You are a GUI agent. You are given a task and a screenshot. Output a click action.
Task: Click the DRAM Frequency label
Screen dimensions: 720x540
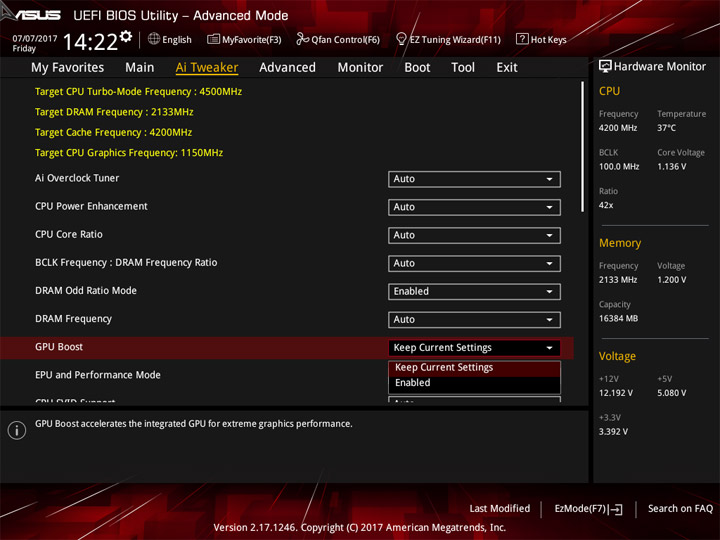[73, 319]
